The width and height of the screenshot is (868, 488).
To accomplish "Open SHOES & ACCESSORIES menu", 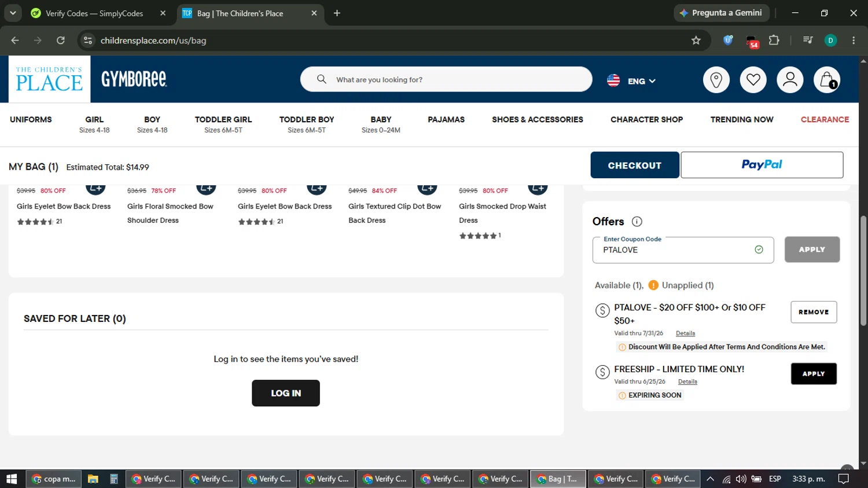I will 538,119.
